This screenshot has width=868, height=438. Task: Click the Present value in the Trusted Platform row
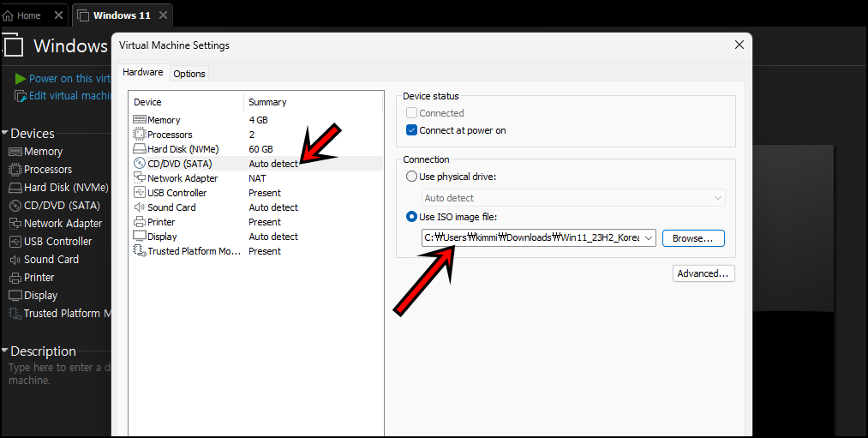pos(265,251)
